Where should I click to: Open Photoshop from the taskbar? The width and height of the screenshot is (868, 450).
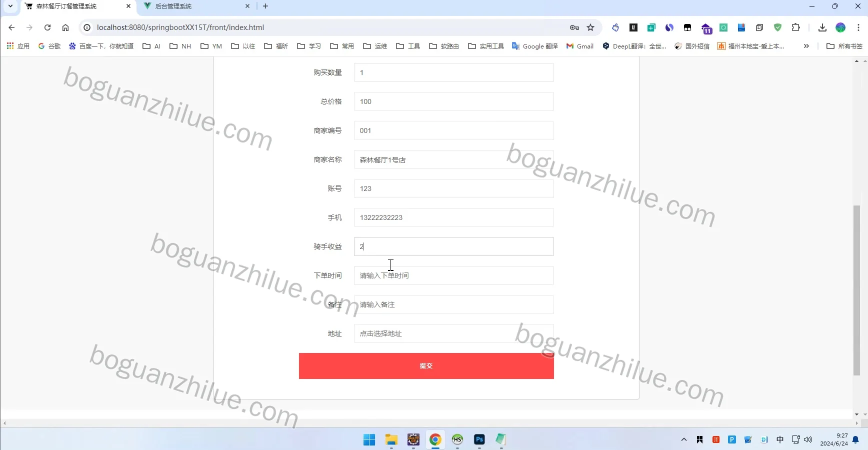(479, 439)
